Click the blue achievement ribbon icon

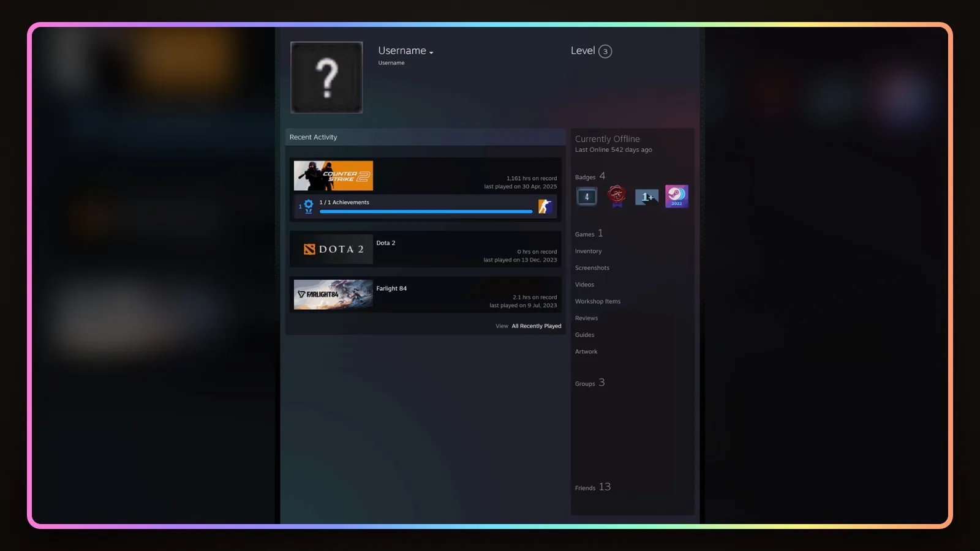[308, 206]
